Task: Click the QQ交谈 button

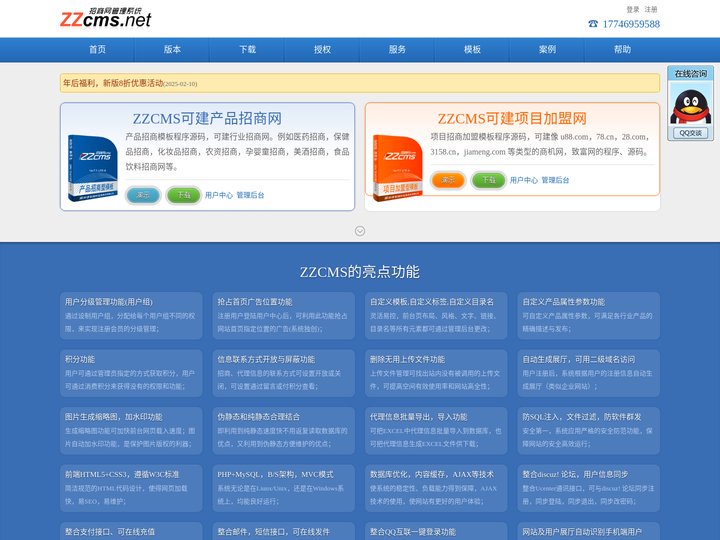Action: pos(690,133)
